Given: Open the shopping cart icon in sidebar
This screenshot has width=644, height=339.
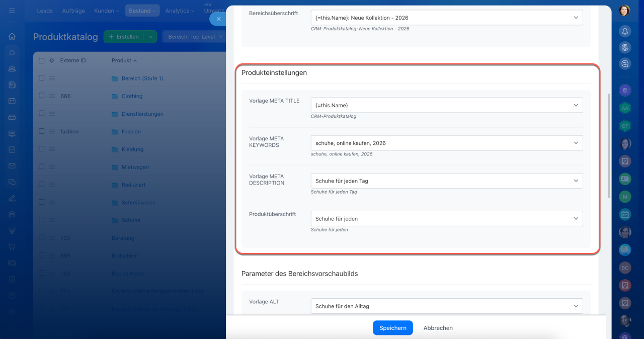Looking at the screenshot, I should (x=12, y=247).
